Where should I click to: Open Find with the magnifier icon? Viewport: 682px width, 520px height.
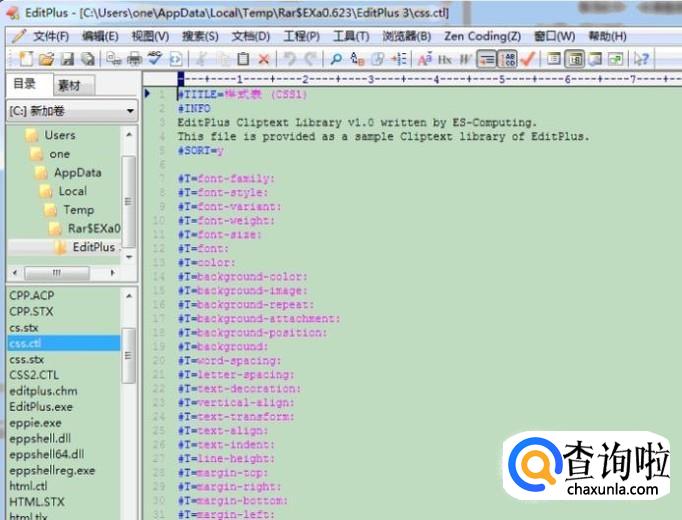[x=336, y=59]
